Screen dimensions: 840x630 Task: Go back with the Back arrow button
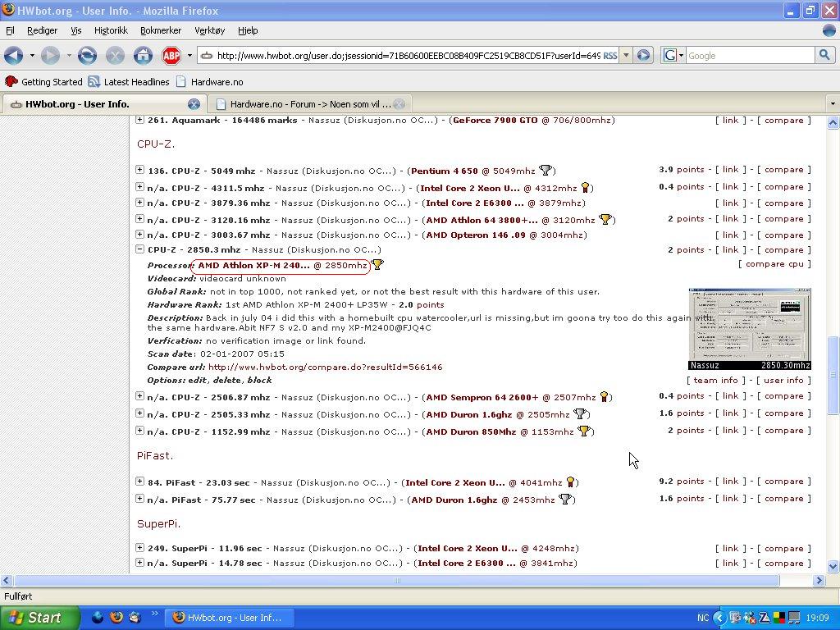13,55
